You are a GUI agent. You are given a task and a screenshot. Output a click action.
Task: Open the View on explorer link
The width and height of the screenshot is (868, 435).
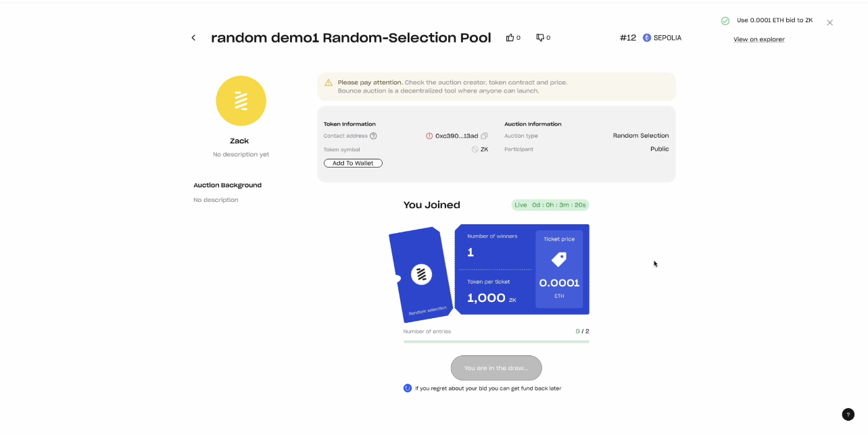(x=759, y=39)
